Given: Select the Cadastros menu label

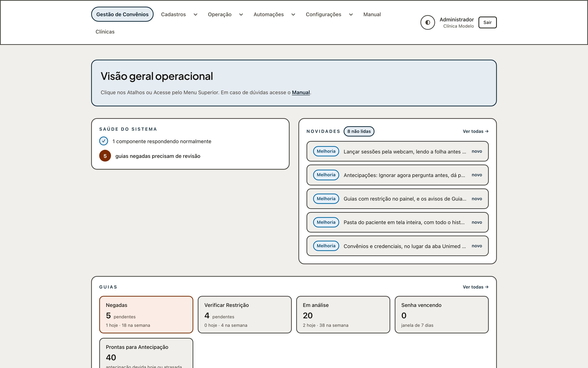Looking at the screenshot, I should pos(173,14).
